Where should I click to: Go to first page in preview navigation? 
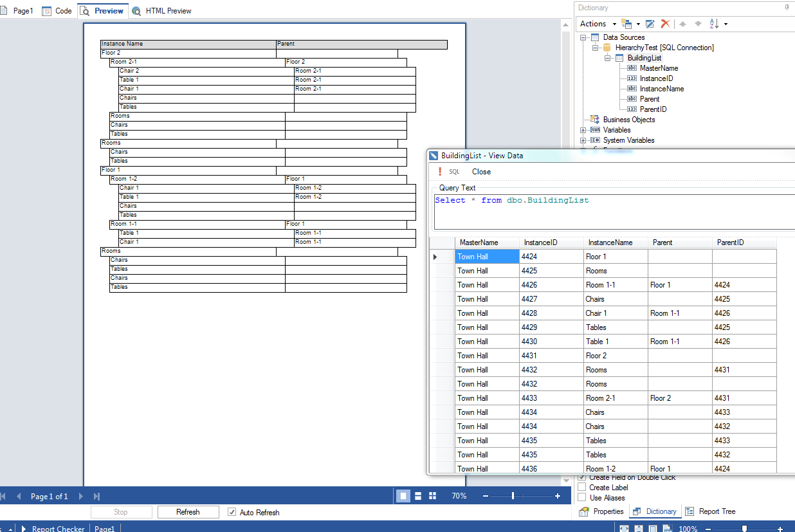3,496
